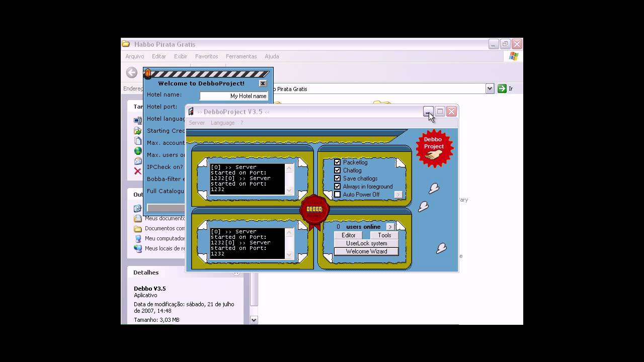Click the Explorer Back arrow button
This screenshot has height=362, width=644.
pyautogui.click(x=132, y=73)
